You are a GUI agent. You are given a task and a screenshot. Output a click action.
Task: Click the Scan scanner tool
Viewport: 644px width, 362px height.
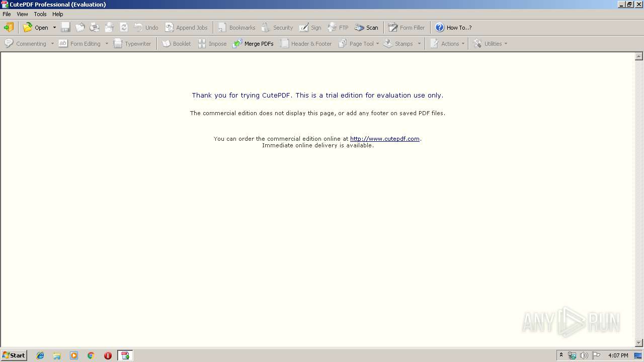coord(366,28)
